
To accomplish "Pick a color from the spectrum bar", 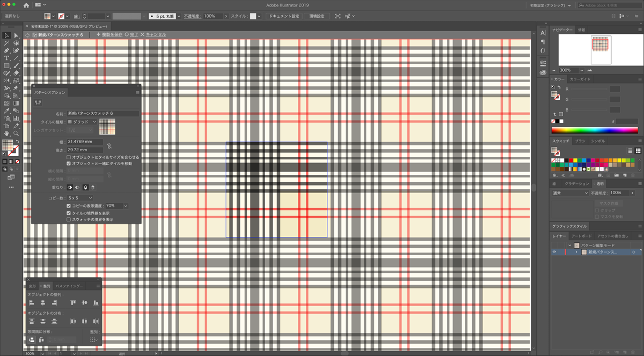I will (595, 130).
